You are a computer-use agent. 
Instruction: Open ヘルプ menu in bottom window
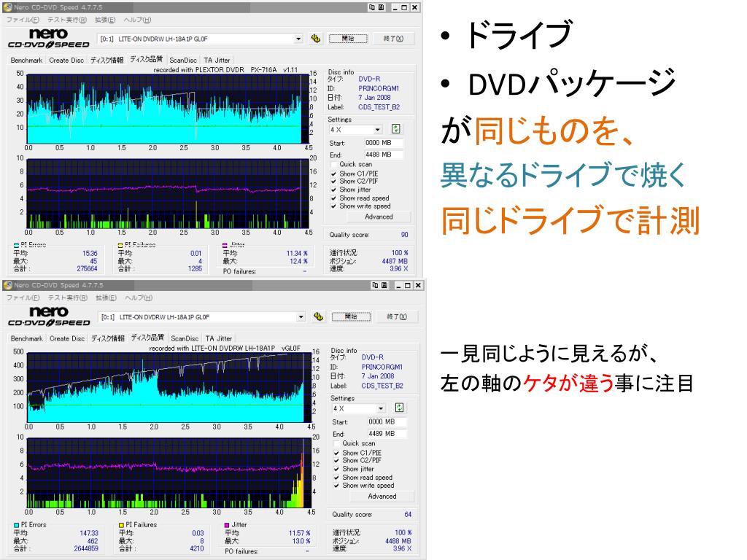point(138,297)
